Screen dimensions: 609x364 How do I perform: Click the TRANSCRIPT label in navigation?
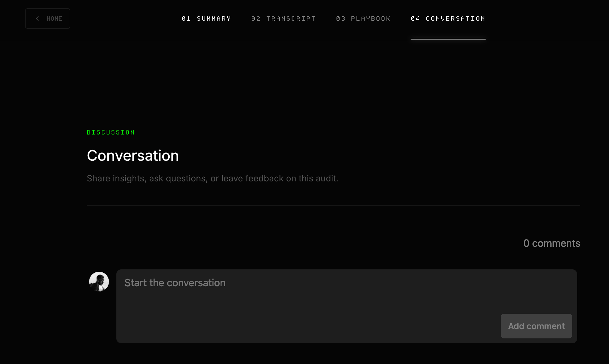[x=291, y=19]
